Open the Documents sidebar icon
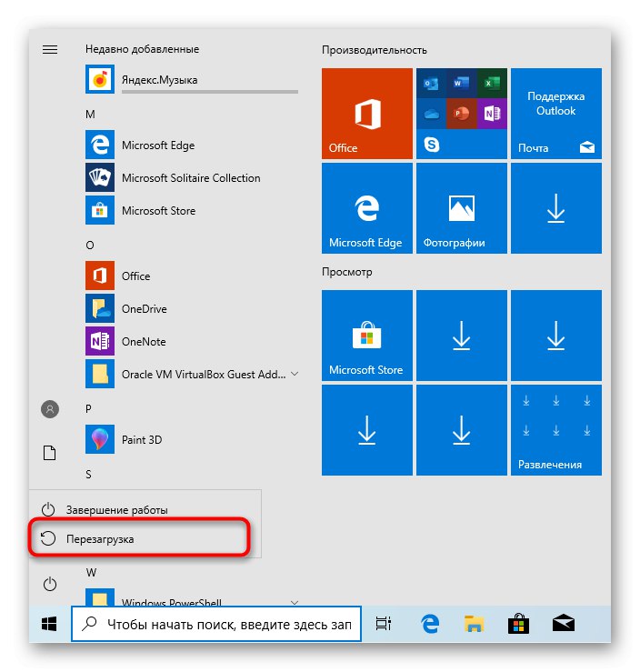The image size is (640, 672). tap(50, 453)
